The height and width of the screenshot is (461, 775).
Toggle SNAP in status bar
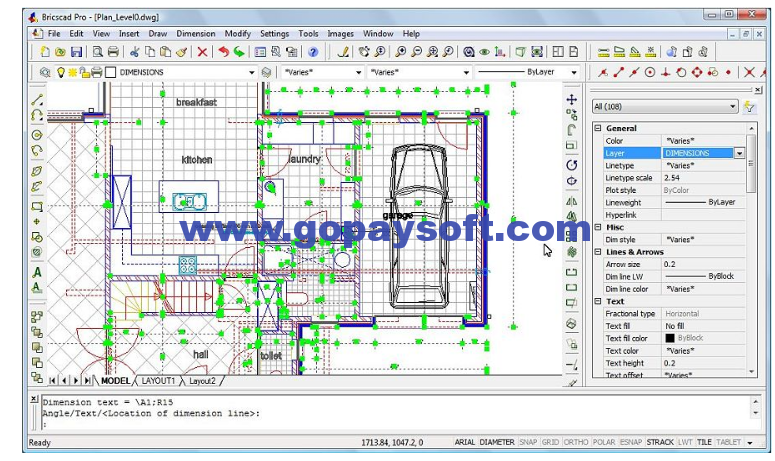[x=528, y=442]
